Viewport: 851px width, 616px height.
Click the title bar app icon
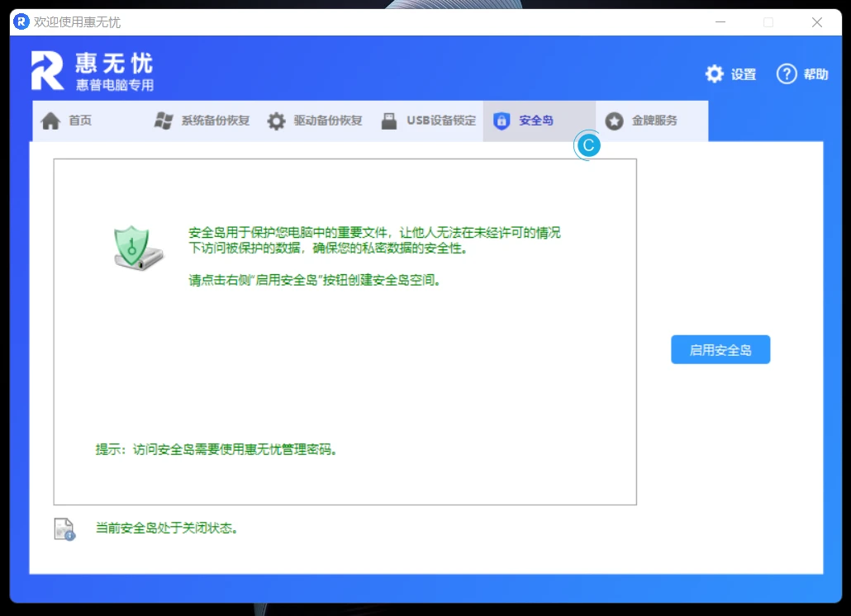(x=21, y=21)
